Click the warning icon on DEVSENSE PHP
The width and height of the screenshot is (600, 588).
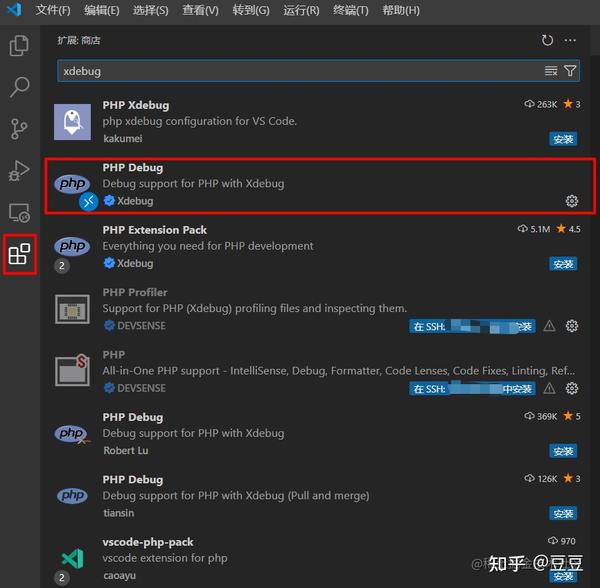[x=549, y=388]
